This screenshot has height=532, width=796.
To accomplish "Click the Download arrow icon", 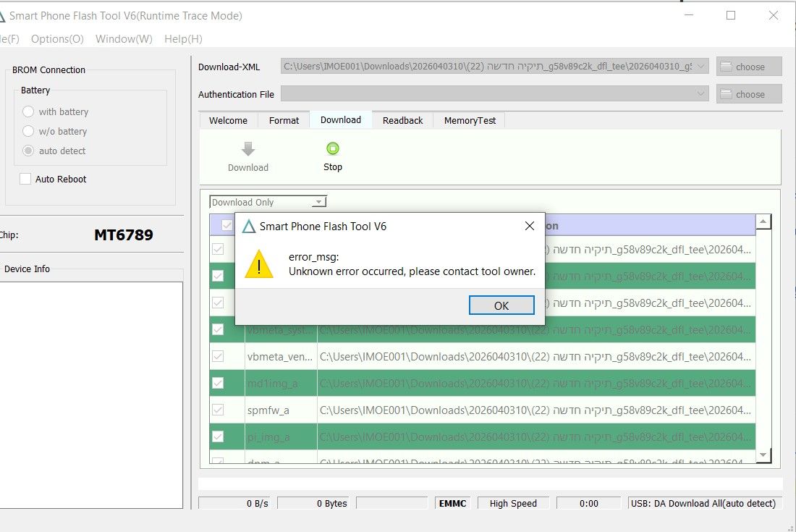I will (x=247, y=148).
